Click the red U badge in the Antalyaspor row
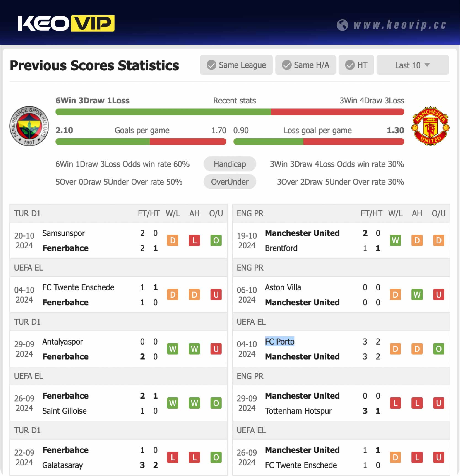460x476 pixels. point(216,349)
